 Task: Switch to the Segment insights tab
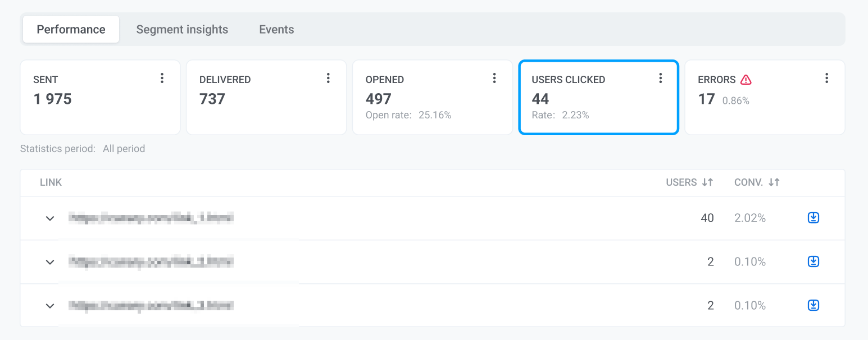tap(182, 29)
